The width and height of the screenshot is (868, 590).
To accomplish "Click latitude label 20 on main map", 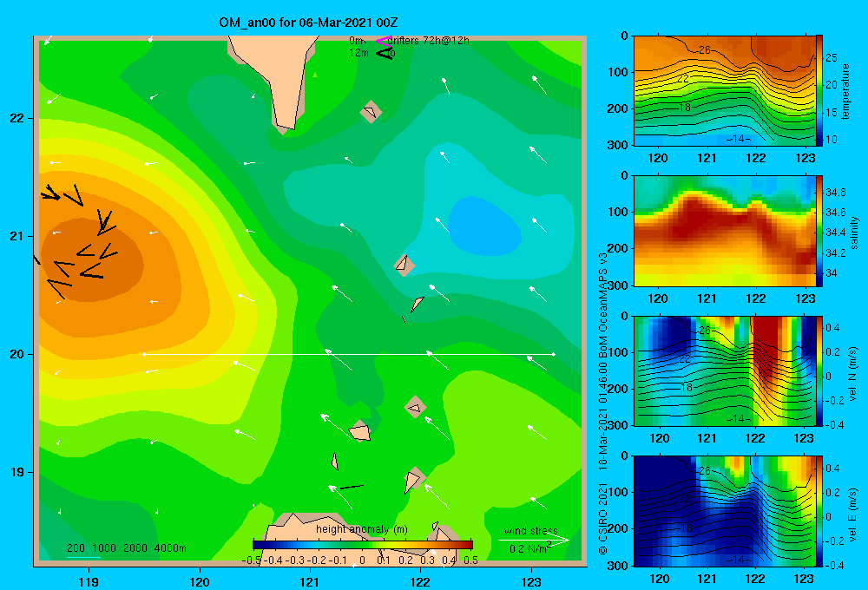I will coord(17,354).
